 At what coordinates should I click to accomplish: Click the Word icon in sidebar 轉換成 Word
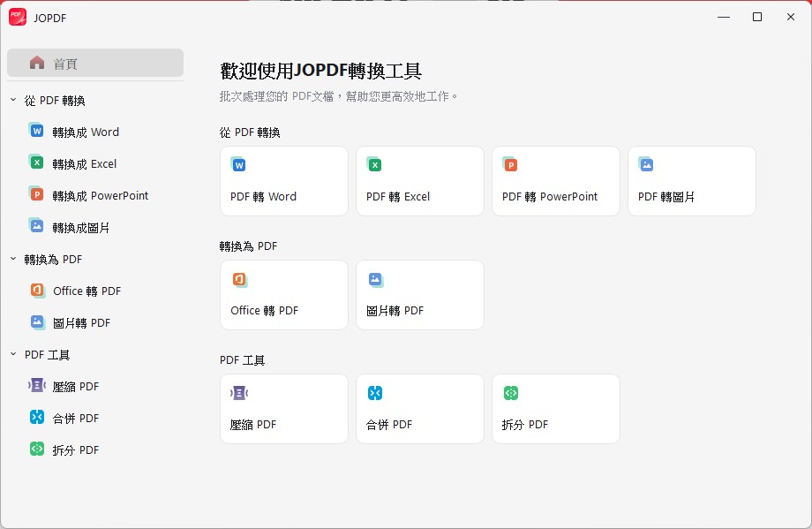click(35, 130)
